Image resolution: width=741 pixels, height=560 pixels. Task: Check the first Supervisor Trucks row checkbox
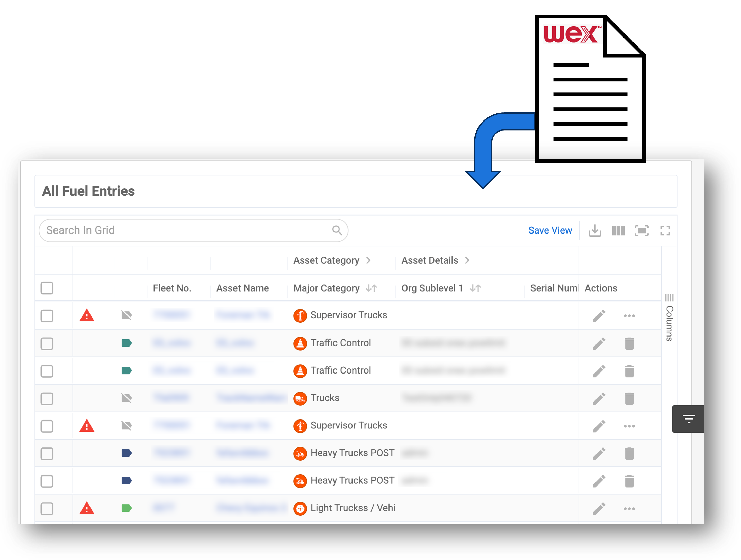click(x=47, y=316)
